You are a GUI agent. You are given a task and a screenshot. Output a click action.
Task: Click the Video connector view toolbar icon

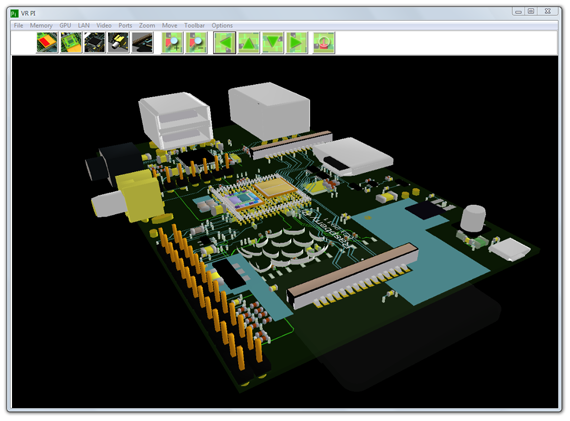pyautogui.click(x=118, y=43)
